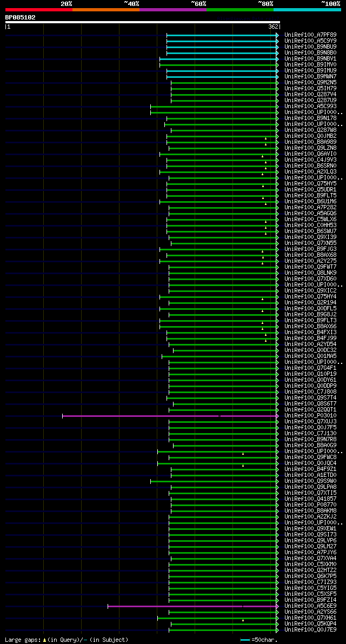
Task: Click the purple alignment bar for UniRef100_P03010
Action: (x=170, y=416)
